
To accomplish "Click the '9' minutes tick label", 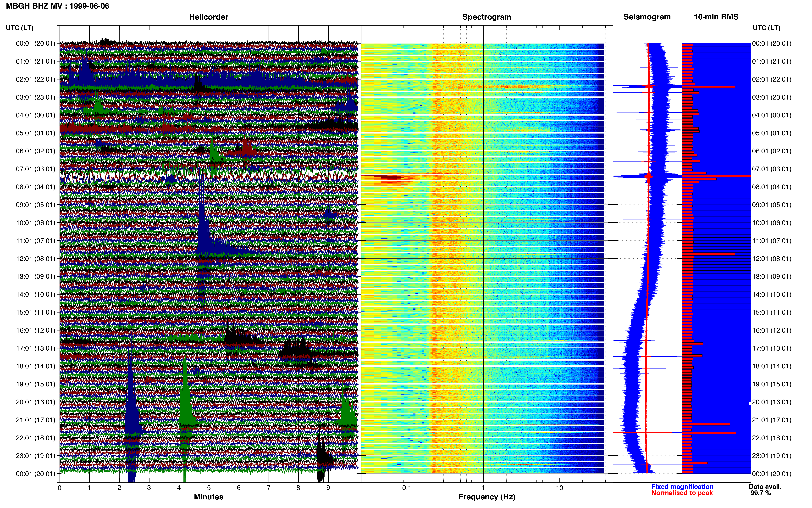I will click(328, 488).
